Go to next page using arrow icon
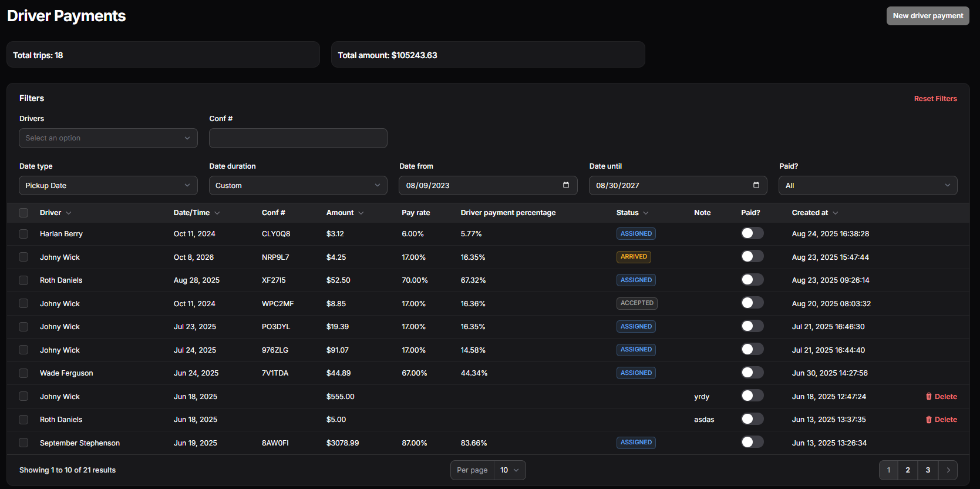This screenshot has width=980, height=489. (948, 470)
